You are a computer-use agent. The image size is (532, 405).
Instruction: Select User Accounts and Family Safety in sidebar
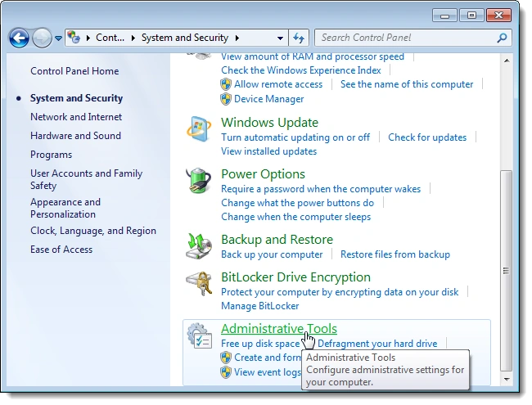point(87,179)
